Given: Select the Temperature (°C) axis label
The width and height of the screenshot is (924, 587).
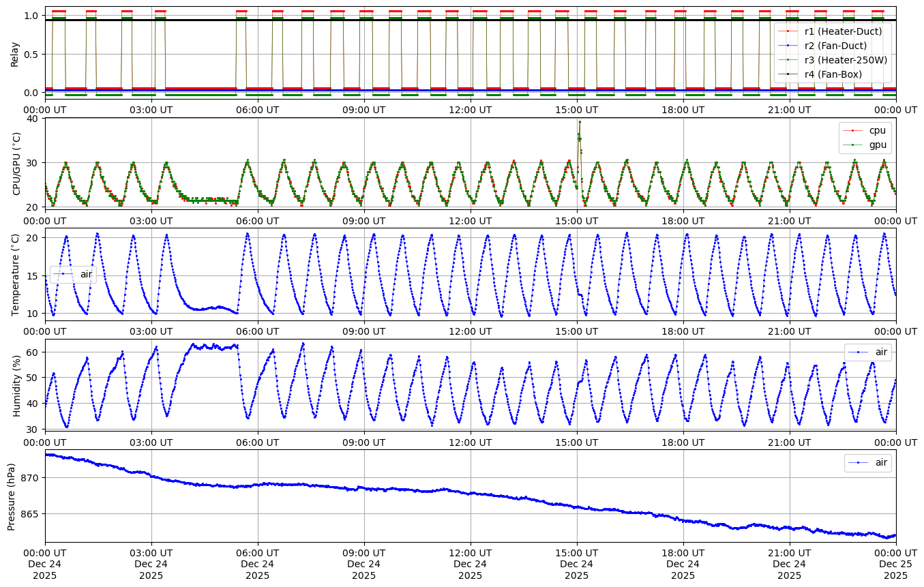Looking at the screenshot, I should (16, 274).
